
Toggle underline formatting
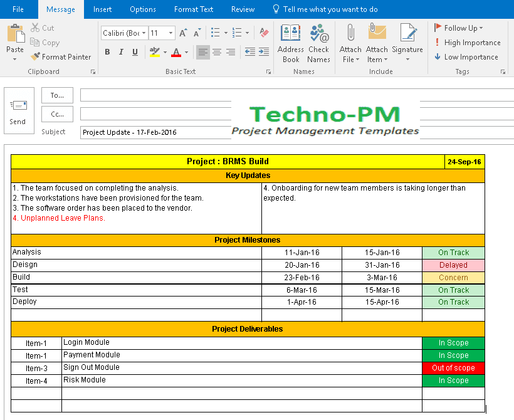(x=134, y=52)
